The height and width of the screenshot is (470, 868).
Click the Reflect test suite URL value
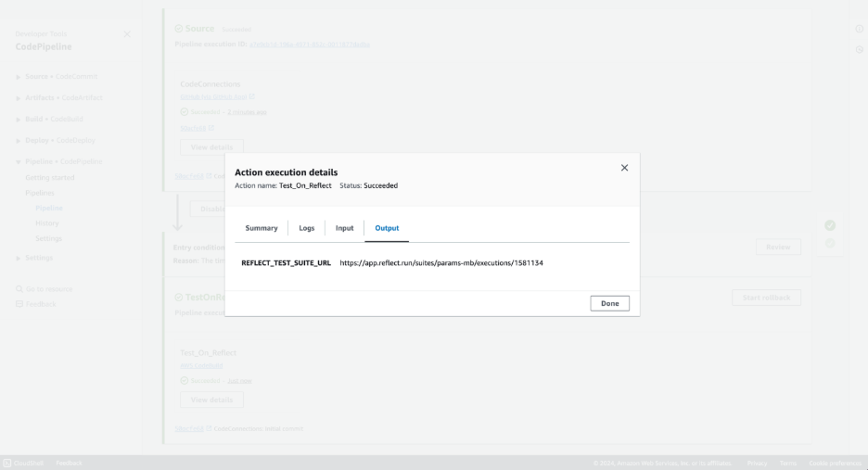[441, 263]
